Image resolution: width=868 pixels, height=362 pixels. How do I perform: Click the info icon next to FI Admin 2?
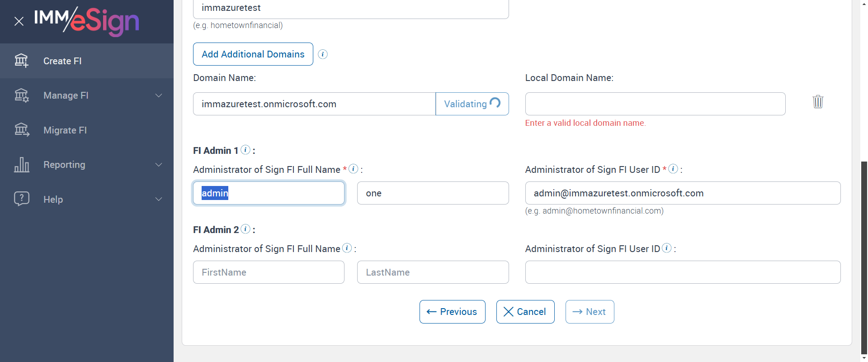point(245,229)
